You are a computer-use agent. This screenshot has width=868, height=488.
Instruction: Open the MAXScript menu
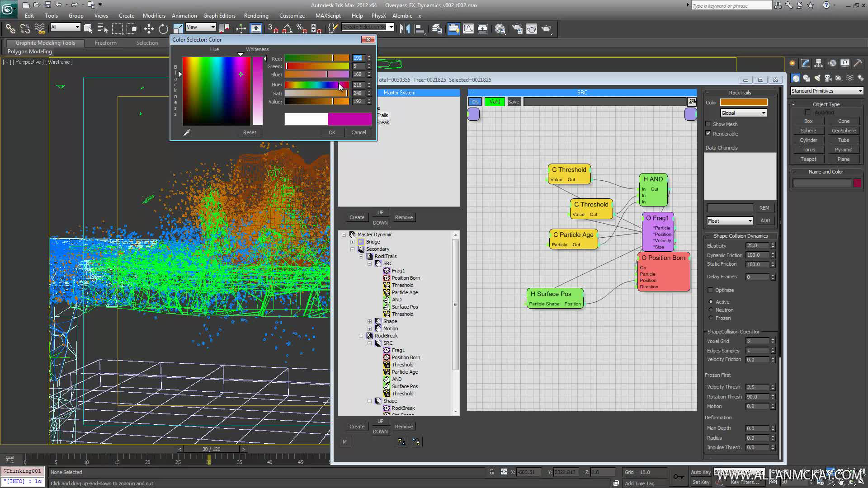(328, 15)
